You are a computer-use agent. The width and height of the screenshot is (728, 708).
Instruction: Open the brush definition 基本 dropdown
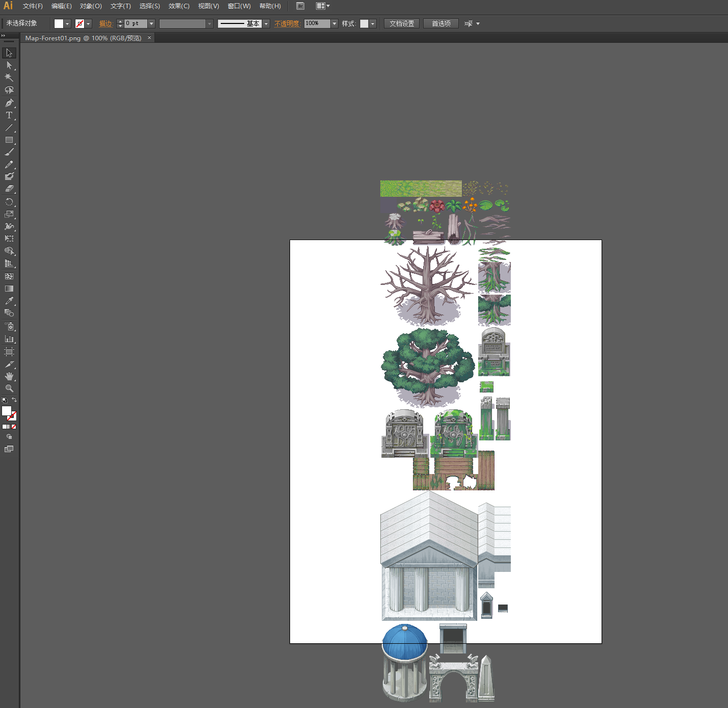(x=266, y=24)
